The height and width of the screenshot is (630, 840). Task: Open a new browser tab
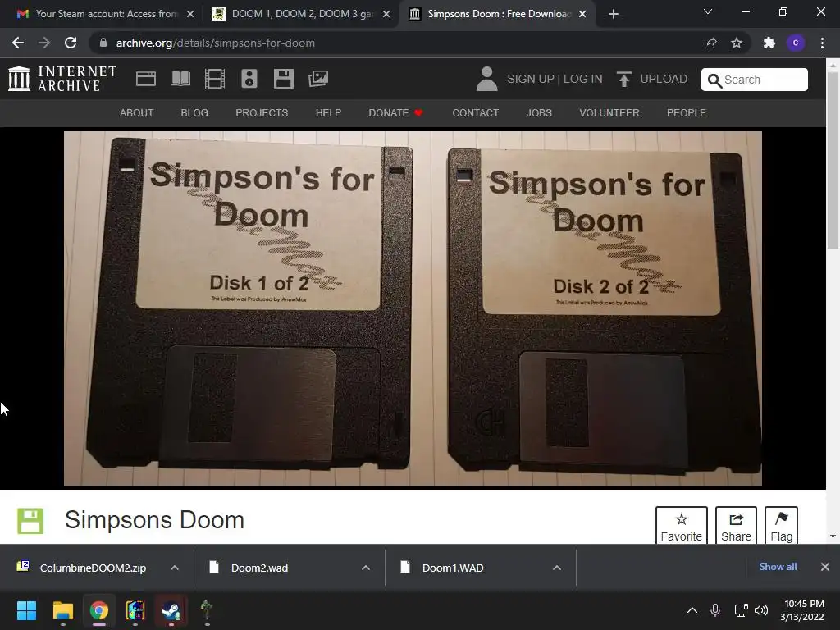[x=614, y=14]
